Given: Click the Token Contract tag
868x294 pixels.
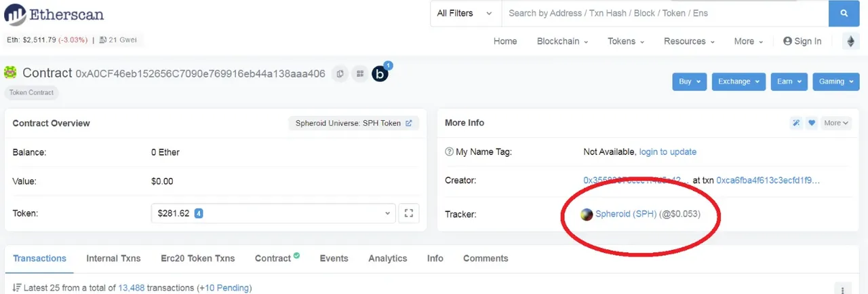Looking at the screenshot, I should [31, 93].
